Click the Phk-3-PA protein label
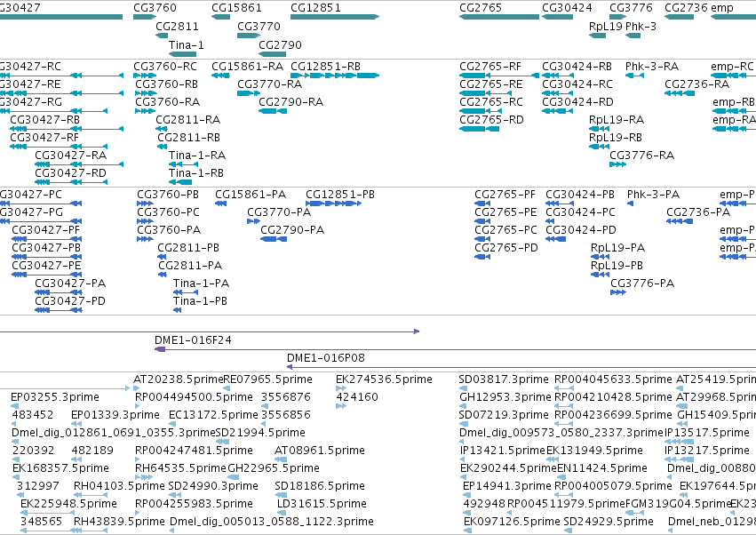The width and height of the screenshot is (756, 535). pos(653,195)
